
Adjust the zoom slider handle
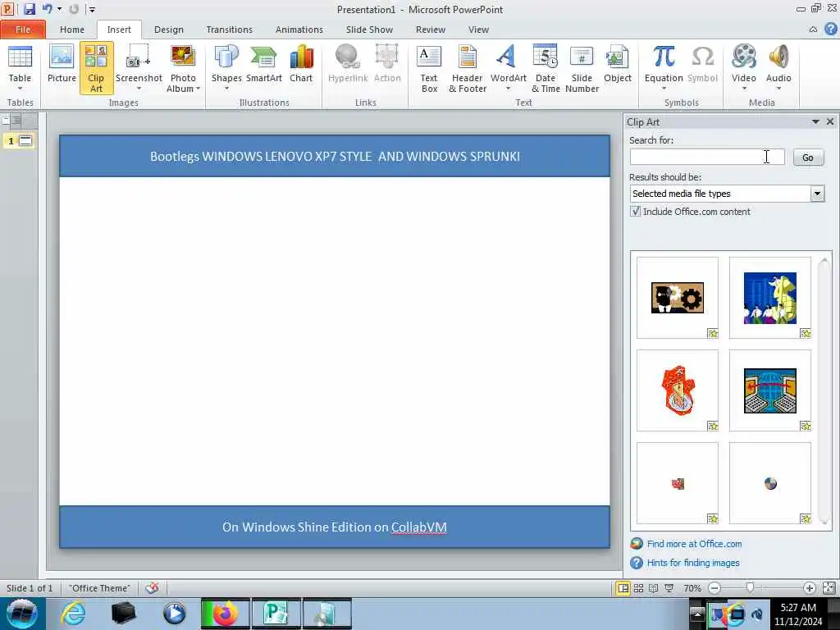click(x=750, y=588)
